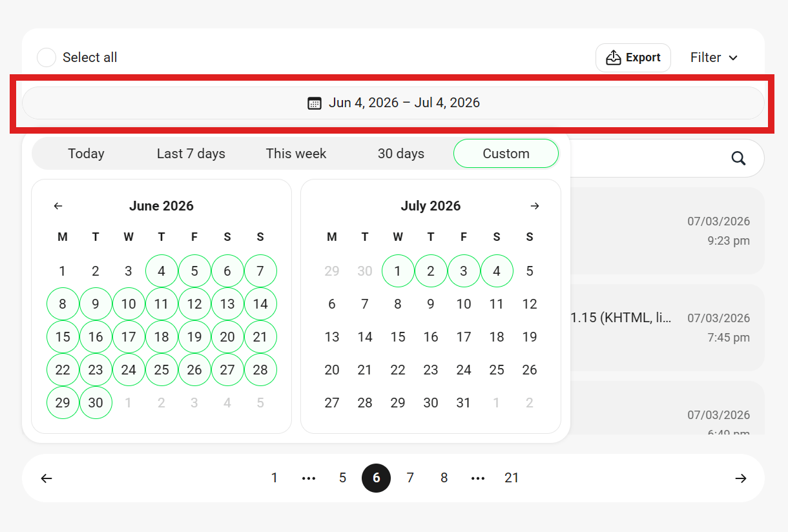
Task: Toggle the Select all checkbox
Action: [47, 57]
